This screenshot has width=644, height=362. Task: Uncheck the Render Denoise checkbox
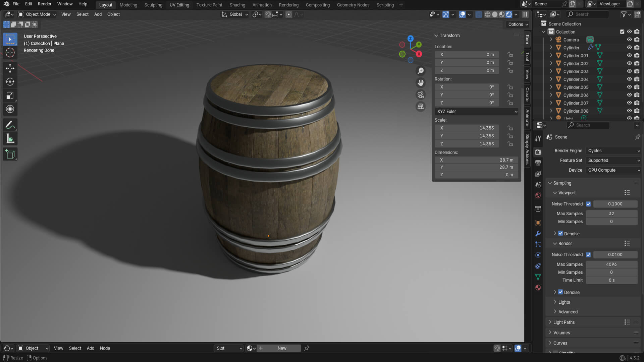[x=560, y=292]
